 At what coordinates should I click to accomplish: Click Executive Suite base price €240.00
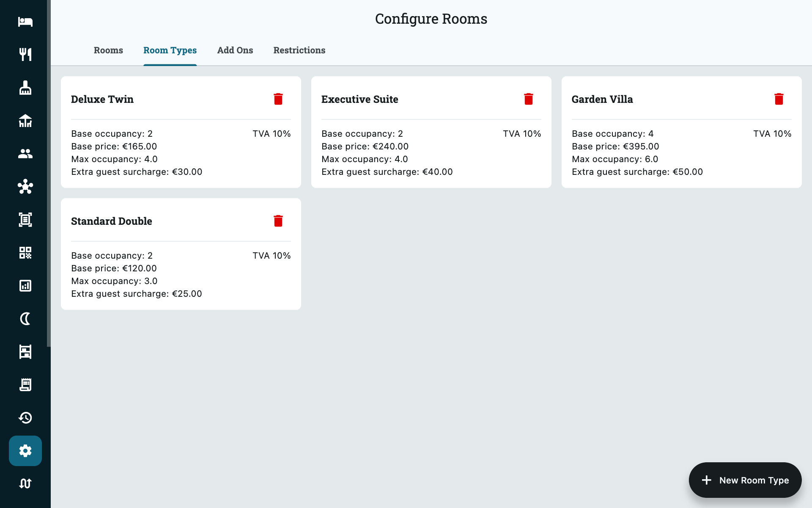click(365, 146)
